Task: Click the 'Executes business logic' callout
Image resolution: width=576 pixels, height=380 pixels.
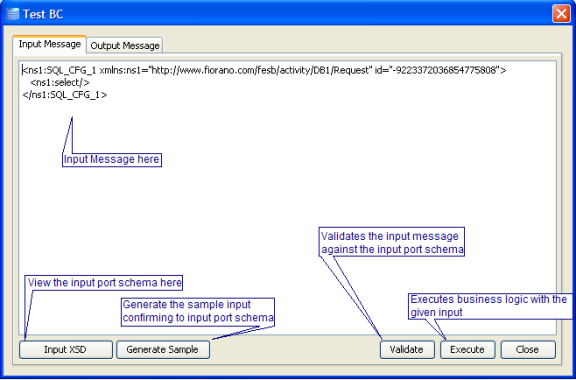Action: [490, 306]
